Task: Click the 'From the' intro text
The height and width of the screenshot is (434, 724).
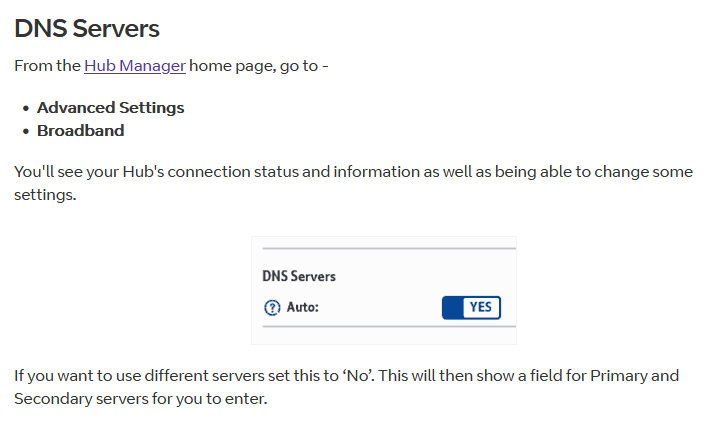Action: tap(47, 66)
